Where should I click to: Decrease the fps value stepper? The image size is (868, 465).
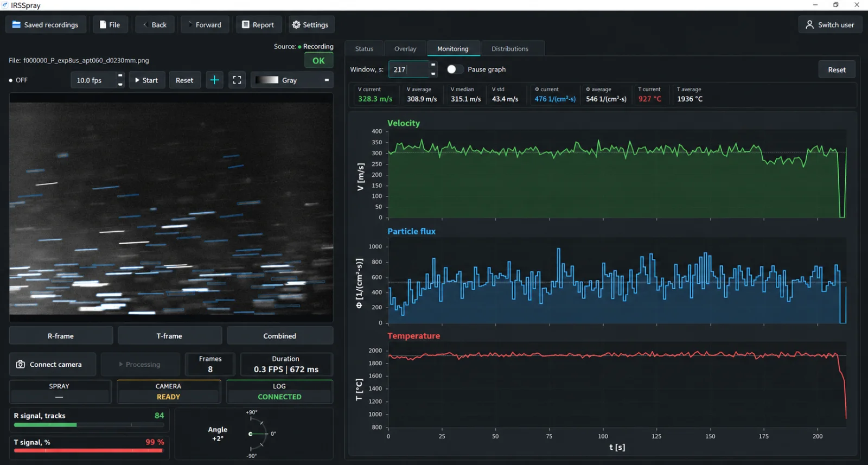[120, 84]
